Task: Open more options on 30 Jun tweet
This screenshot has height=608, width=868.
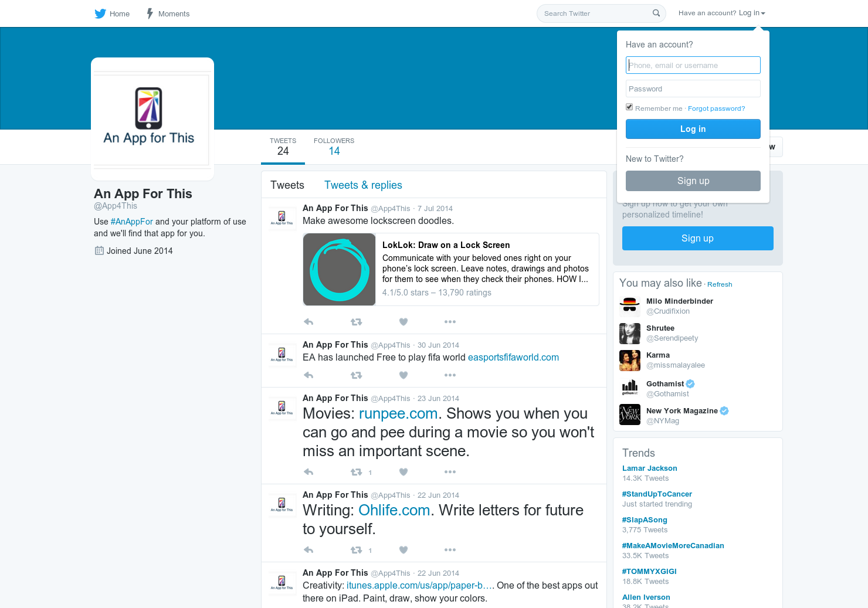Action: pos(450,375)
